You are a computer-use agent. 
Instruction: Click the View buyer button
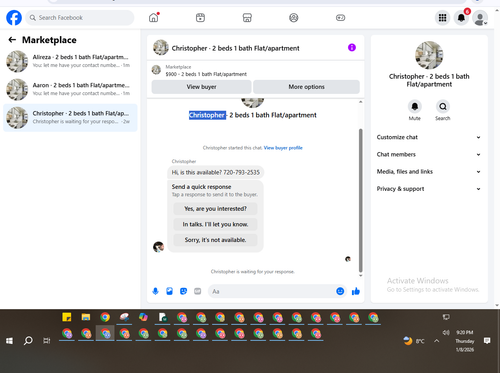201,87
